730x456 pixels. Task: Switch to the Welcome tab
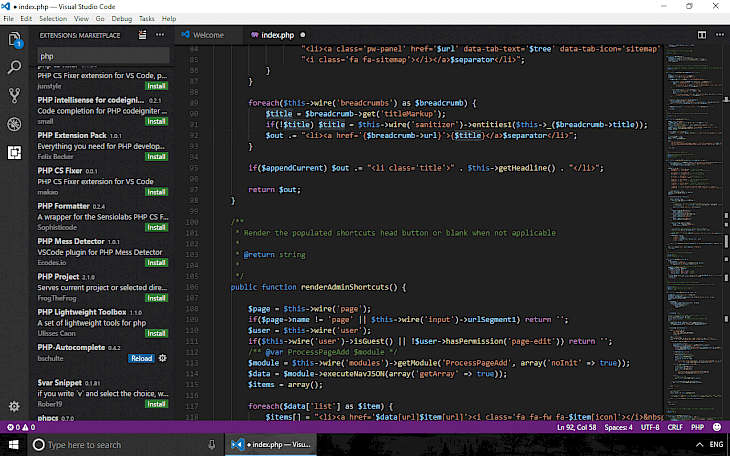coord(209,35)
